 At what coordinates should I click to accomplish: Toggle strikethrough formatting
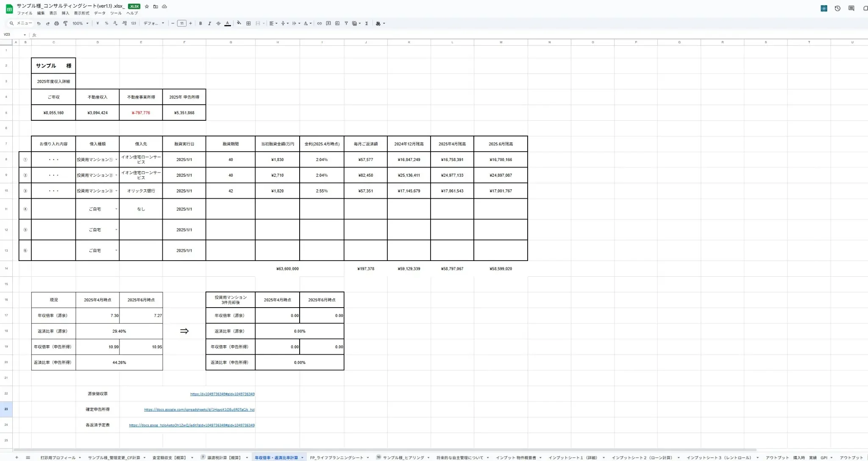pos(218,23)
